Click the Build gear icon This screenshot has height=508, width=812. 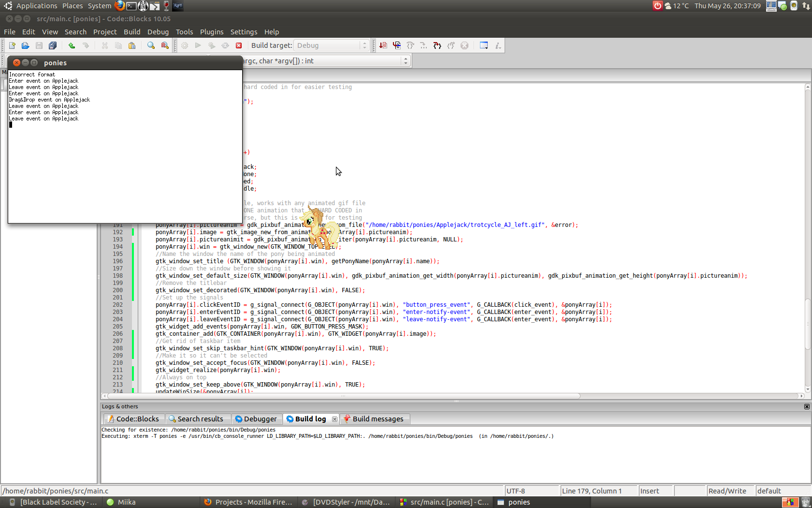click(x=184, y=45)
